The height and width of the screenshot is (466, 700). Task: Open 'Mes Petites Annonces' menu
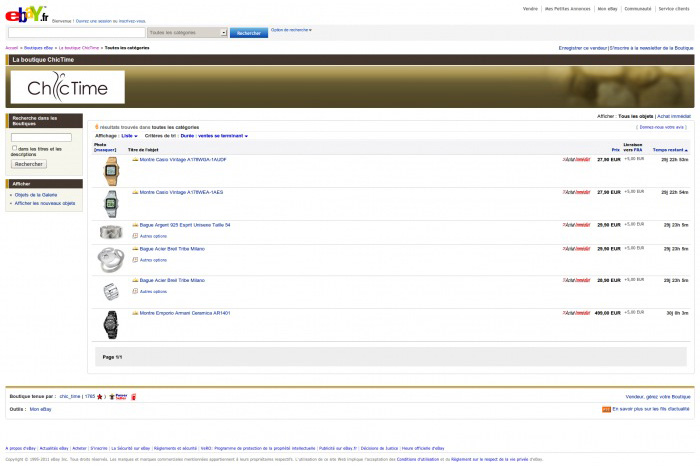pyautogui.click(x=567, y=9)
